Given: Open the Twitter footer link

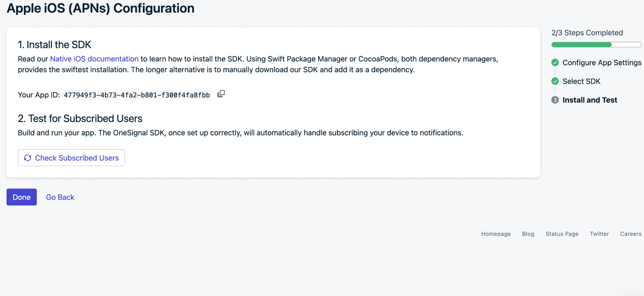Looking at the screenshot, I should point(599,234).
